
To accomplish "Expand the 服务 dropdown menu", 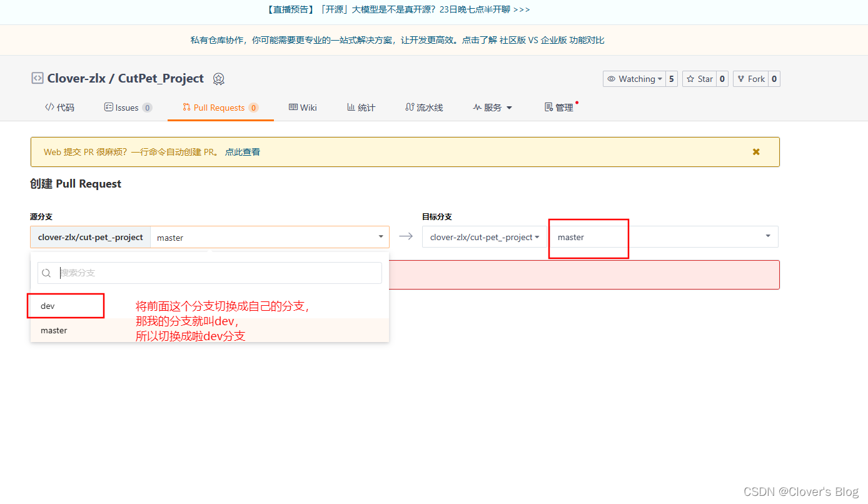I will click(493, 108).
